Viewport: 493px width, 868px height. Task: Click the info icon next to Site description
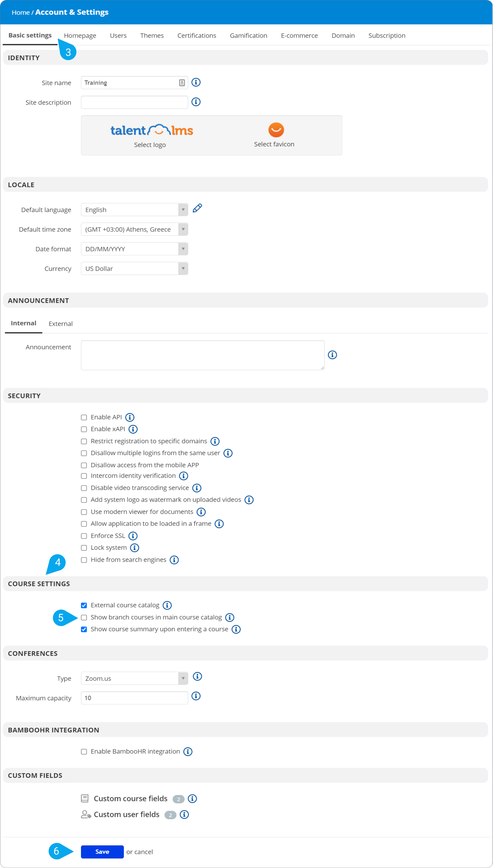pos(196,102)
